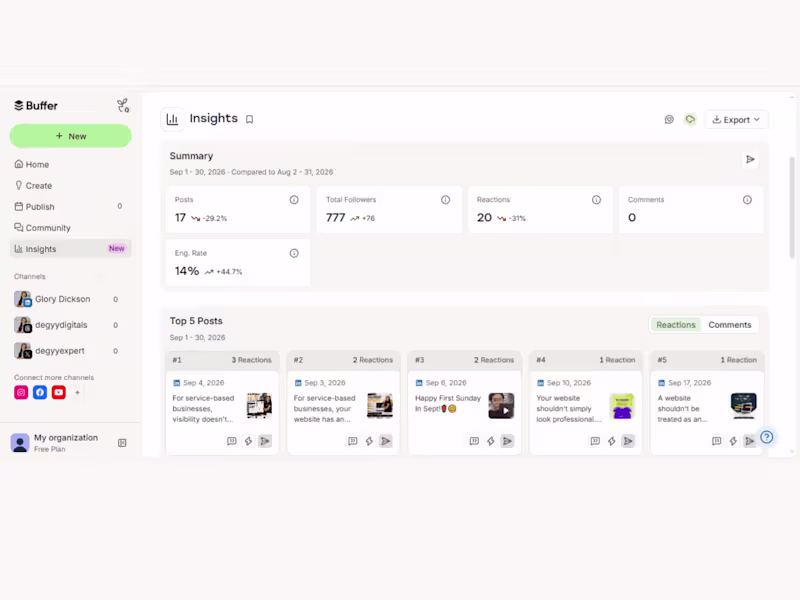Click the YouTube connect channel icon
800x600 pixels.
tap(59, 392)
